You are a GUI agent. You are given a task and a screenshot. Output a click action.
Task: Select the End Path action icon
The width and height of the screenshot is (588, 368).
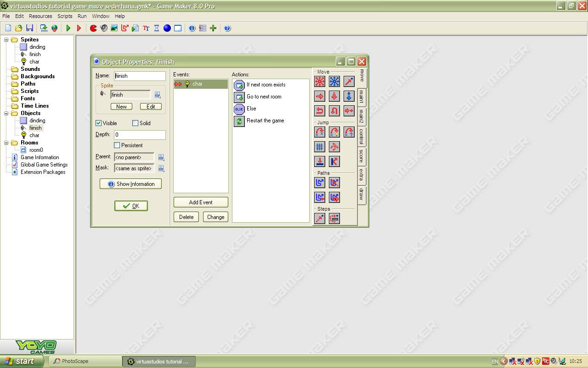point(334,183)
